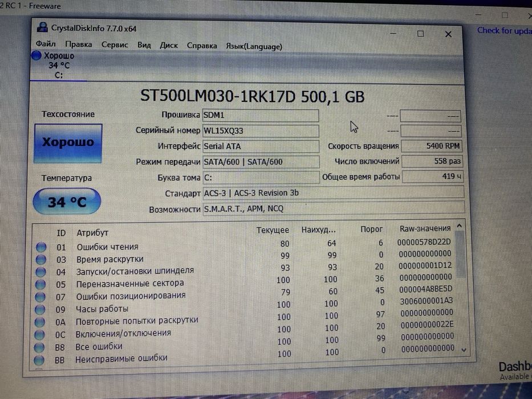Click the Raw-значения column header
532x399 pixels.
pyautogui.click(x=425, y=229)
